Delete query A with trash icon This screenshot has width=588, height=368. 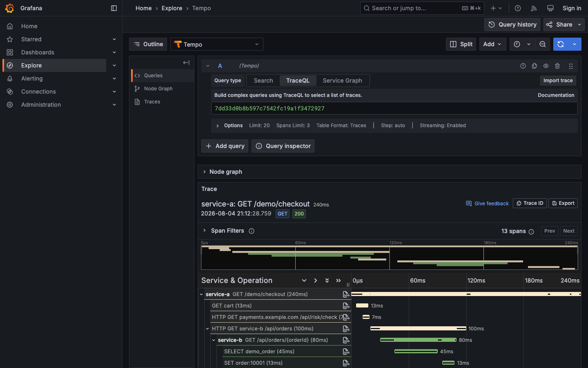click(557, 66)
